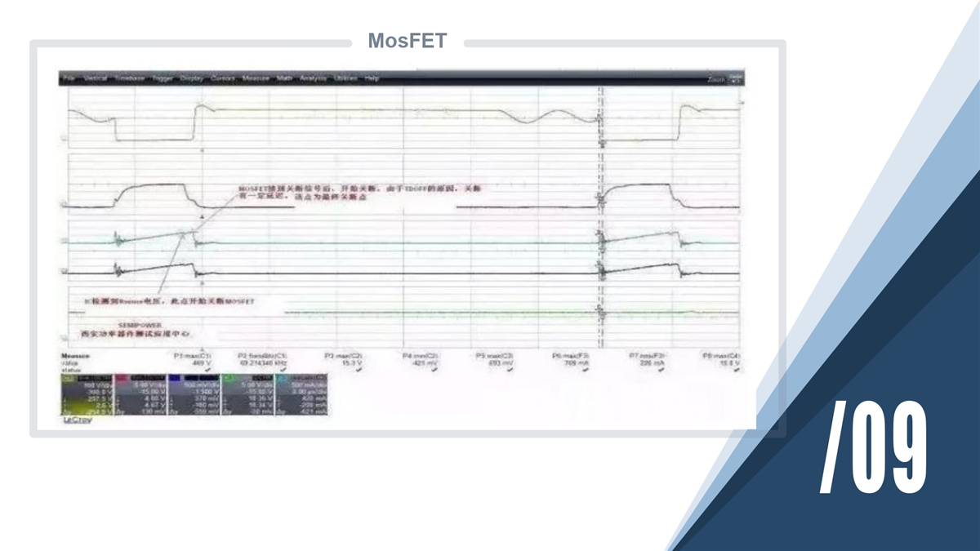Select the blue C3 channel descriptor box
The image size is (980, 551).
click(193, 395)
